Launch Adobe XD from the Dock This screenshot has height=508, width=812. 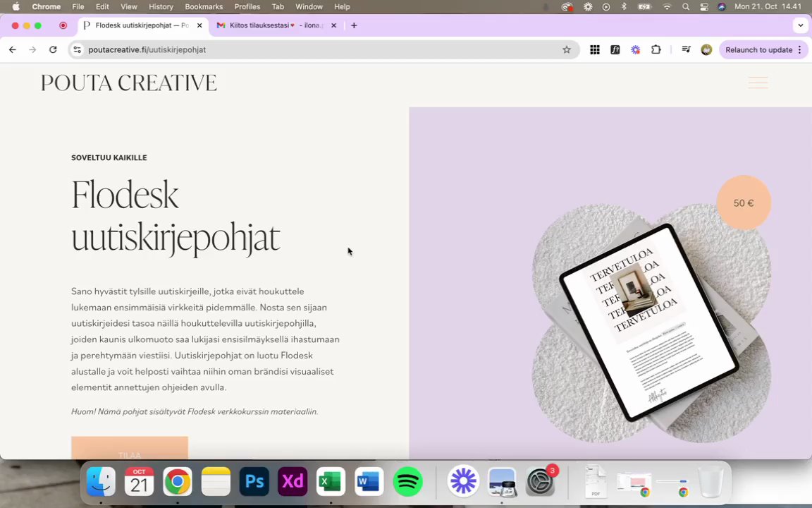point(293,482)
